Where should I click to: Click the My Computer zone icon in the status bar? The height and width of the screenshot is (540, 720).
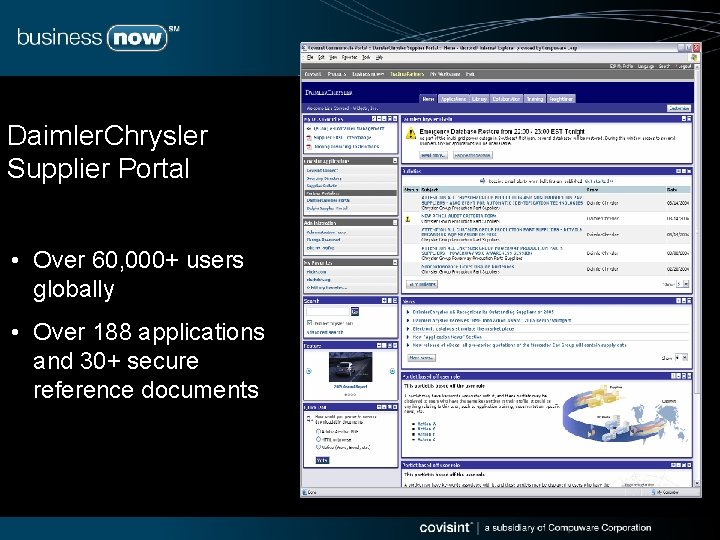click(x=653, y=492)
